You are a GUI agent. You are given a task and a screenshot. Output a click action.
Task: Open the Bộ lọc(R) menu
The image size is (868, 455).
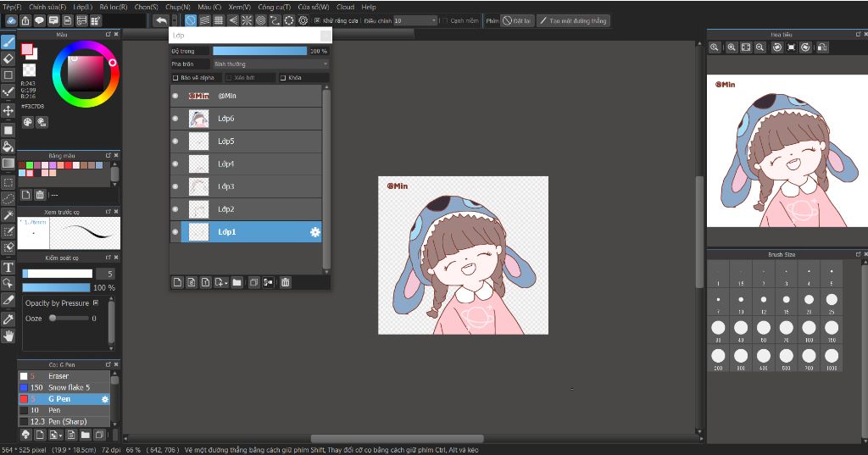pos(114,7)
